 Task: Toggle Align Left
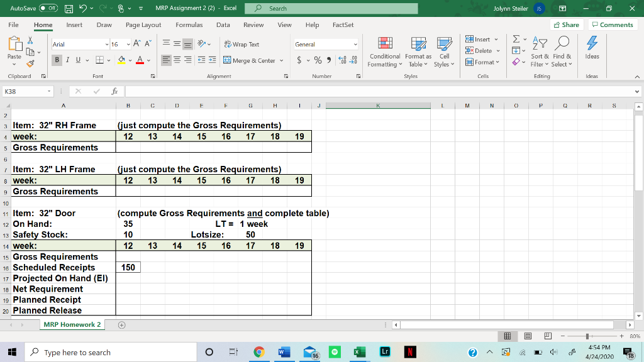(166, 60)
